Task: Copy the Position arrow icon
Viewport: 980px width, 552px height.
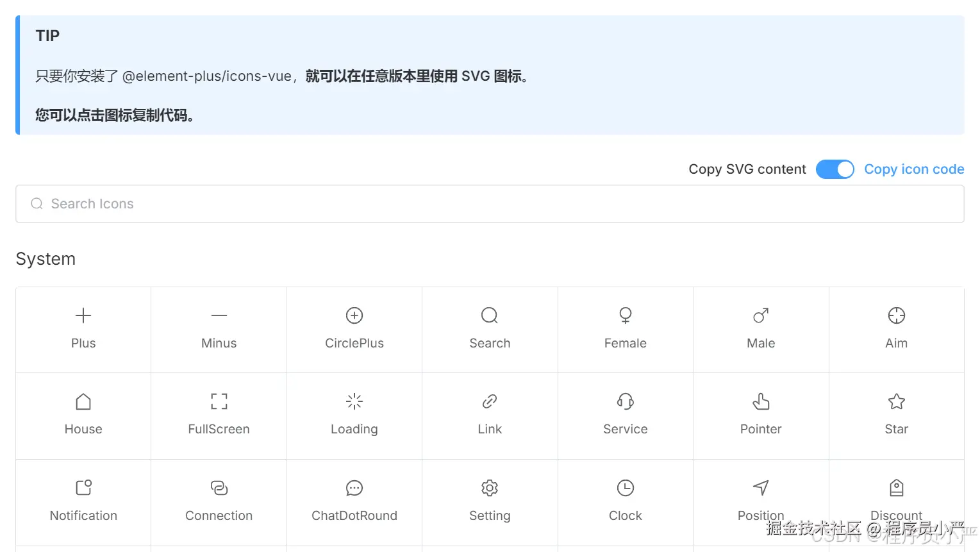Action: [x=761, y=488]
